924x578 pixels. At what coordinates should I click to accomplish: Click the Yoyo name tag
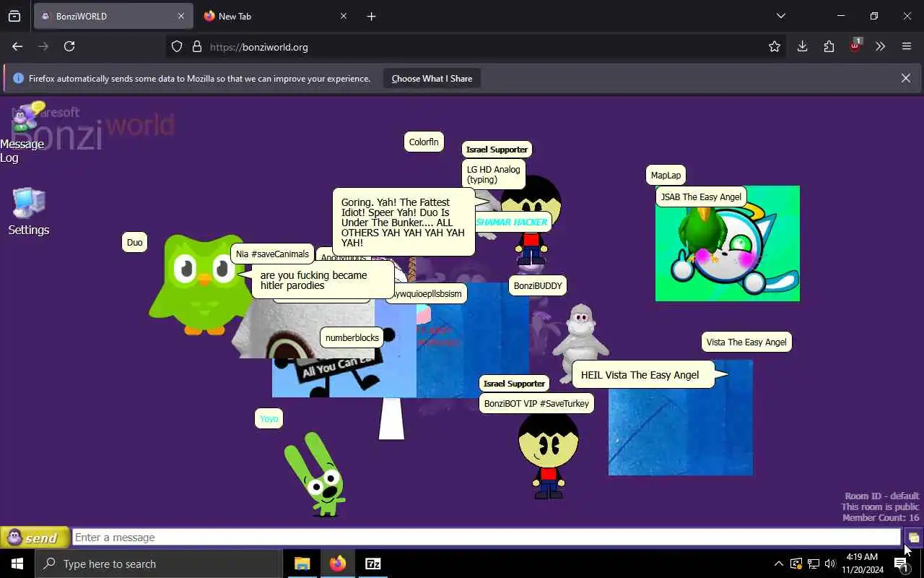pyautogui.click(x=269, y=418)
